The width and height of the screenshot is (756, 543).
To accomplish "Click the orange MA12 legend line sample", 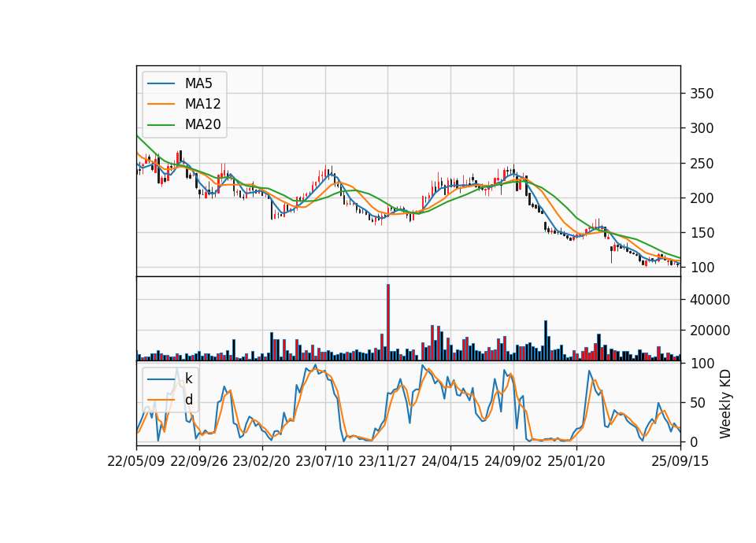I will 161,104.
